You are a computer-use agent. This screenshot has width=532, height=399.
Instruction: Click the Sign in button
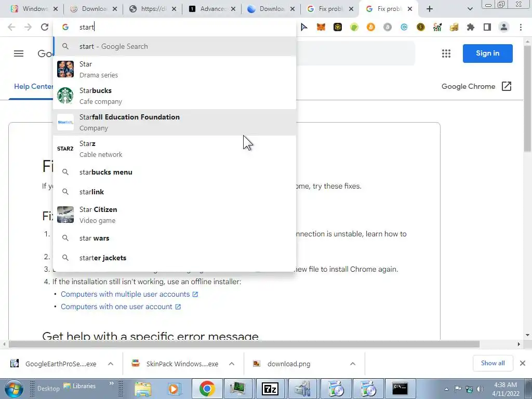click(487, 54)
